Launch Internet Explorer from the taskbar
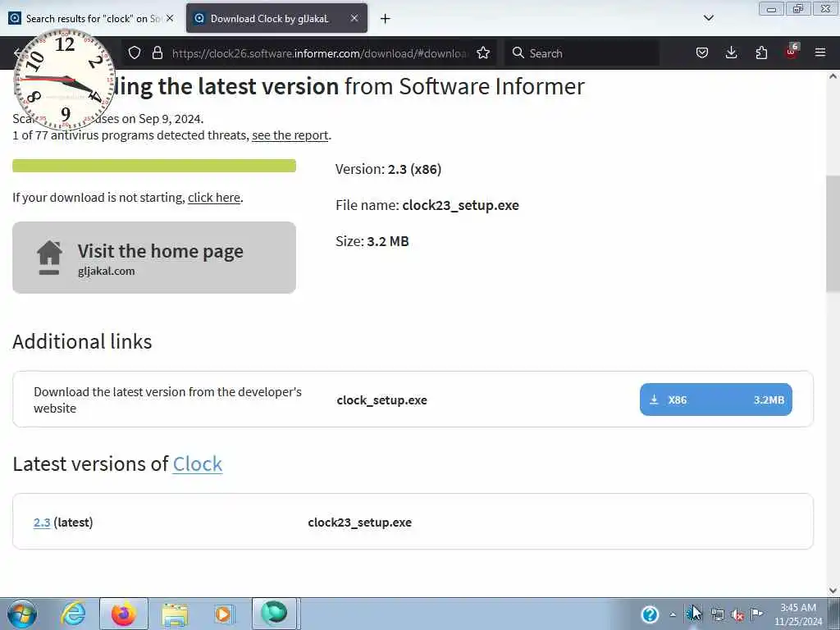This screenshot has height=630, width=840. tap(73, 614)
